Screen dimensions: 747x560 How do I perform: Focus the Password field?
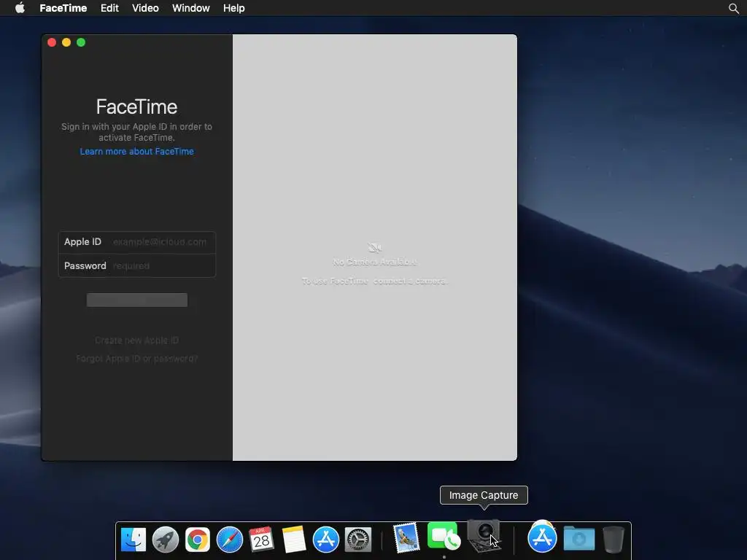tap(136, 265)
